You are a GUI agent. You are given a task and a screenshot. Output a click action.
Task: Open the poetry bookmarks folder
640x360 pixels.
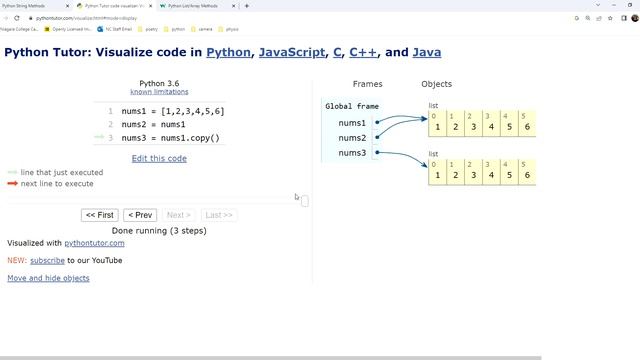tap(148, 29)
